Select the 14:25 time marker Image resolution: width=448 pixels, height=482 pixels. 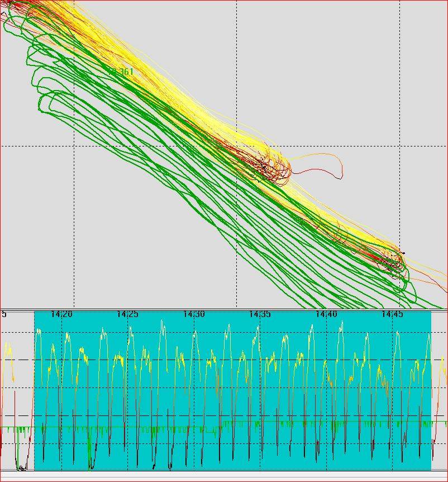click(127, 315)
